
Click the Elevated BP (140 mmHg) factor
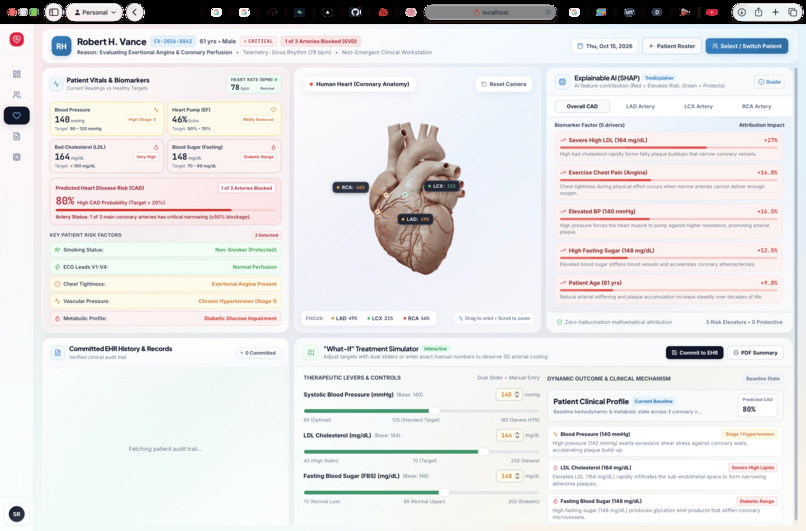click(x=668, y=221)
